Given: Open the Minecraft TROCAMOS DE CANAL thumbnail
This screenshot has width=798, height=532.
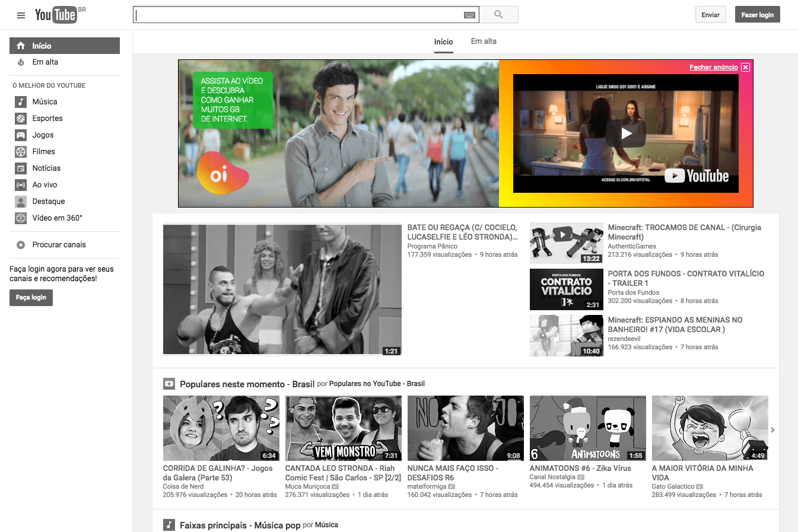Looking at the screenshot, I should click(567, 243).
